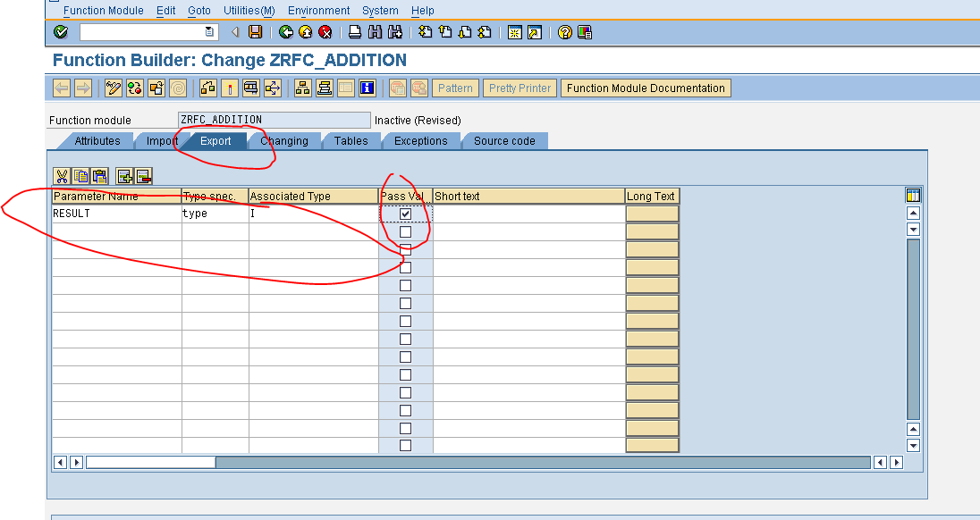Open the System menu

click(380, 11)
